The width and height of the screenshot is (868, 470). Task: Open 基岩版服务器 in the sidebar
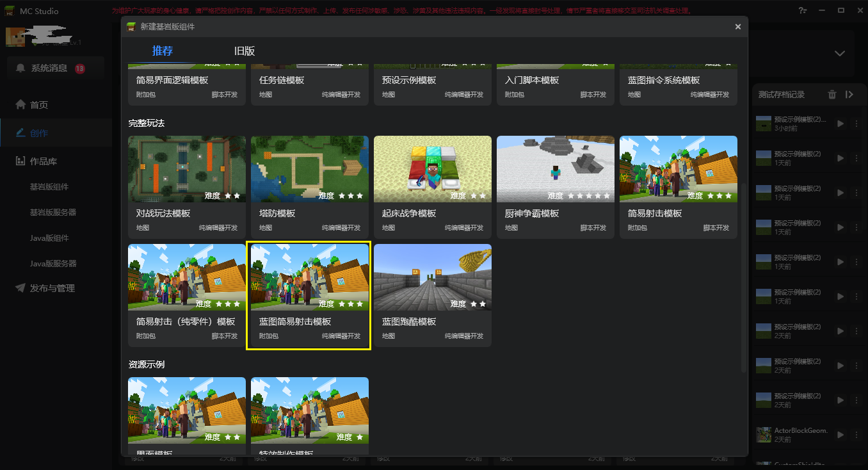point(53,213)
